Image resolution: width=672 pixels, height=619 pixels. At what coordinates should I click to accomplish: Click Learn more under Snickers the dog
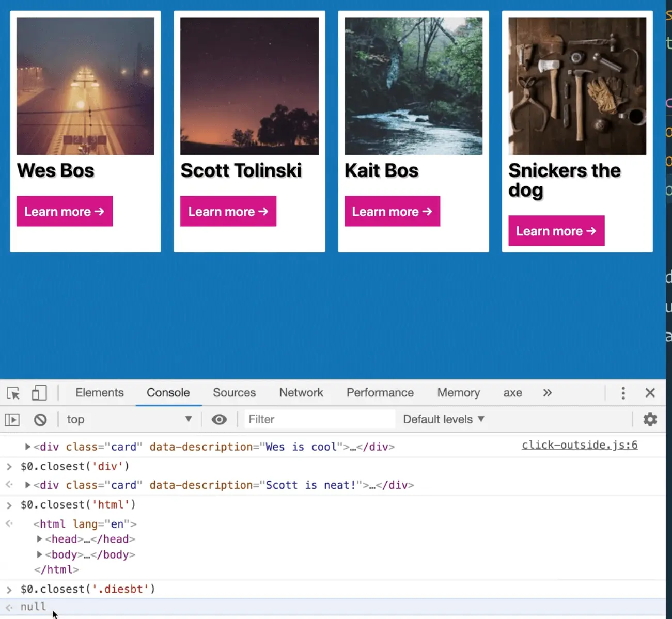tap(556, 231)
